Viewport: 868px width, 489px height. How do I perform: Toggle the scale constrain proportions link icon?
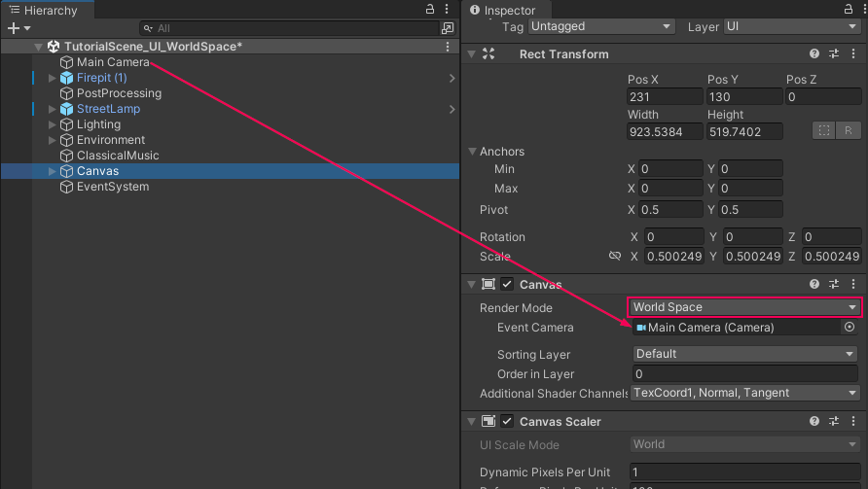pos(614,257)
